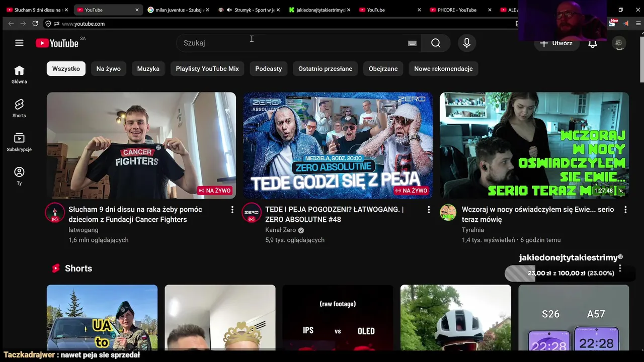This screenshot has width=644, height=362.
Task: Open Kanał Zero channel avatar
Action: click(251, 213)
